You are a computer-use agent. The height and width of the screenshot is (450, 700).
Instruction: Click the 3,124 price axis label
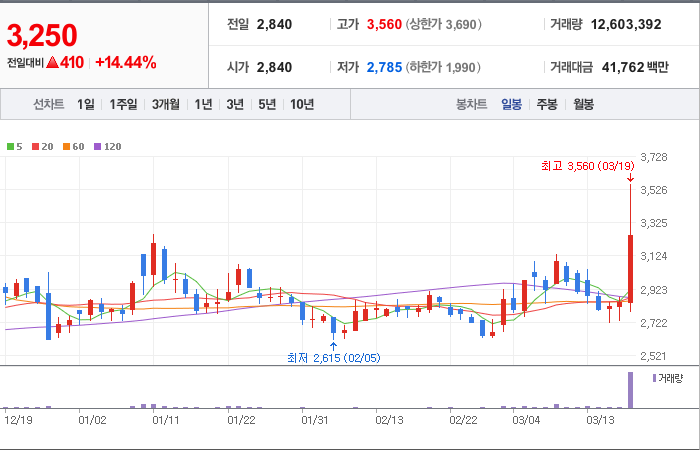654,256
